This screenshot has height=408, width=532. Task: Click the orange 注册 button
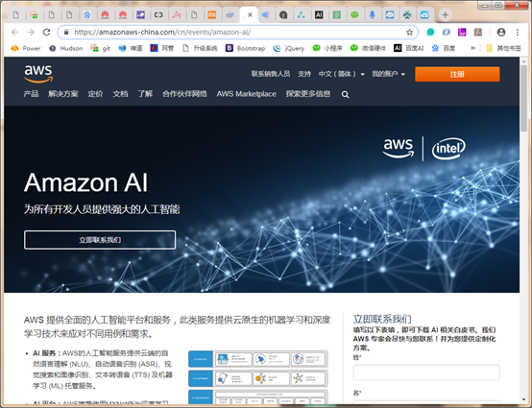(x=457, y=74)
